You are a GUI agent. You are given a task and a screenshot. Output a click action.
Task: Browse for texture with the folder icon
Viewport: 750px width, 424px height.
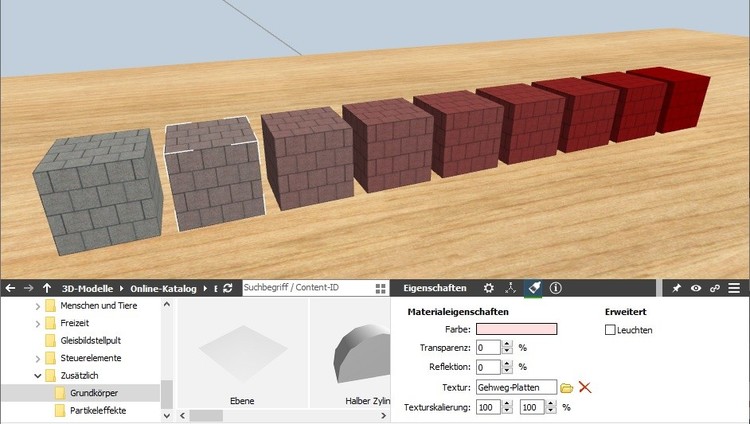pyautogui.click(x=567, y=387)
